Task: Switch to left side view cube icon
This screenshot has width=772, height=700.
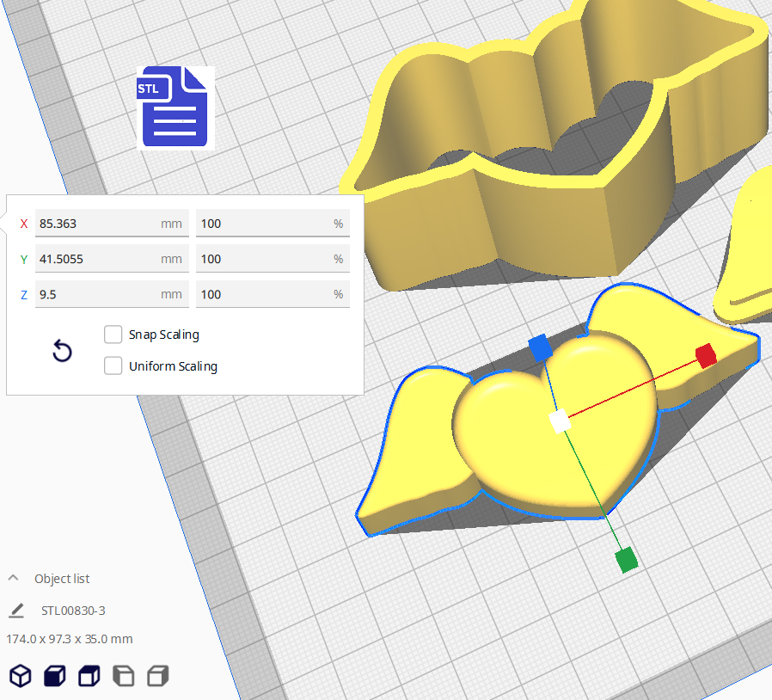Action: [124, 676]
